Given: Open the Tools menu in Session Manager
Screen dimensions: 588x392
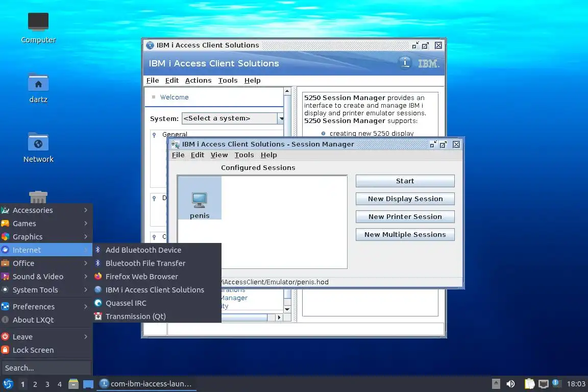Looking at the screenshot, I should coord(244,155).
